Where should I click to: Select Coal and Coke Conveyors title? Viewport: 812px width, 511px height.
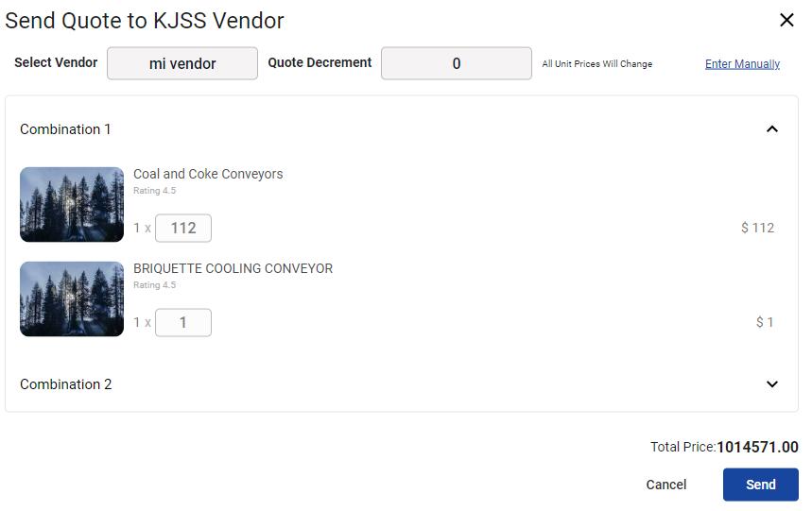(208, 174)
